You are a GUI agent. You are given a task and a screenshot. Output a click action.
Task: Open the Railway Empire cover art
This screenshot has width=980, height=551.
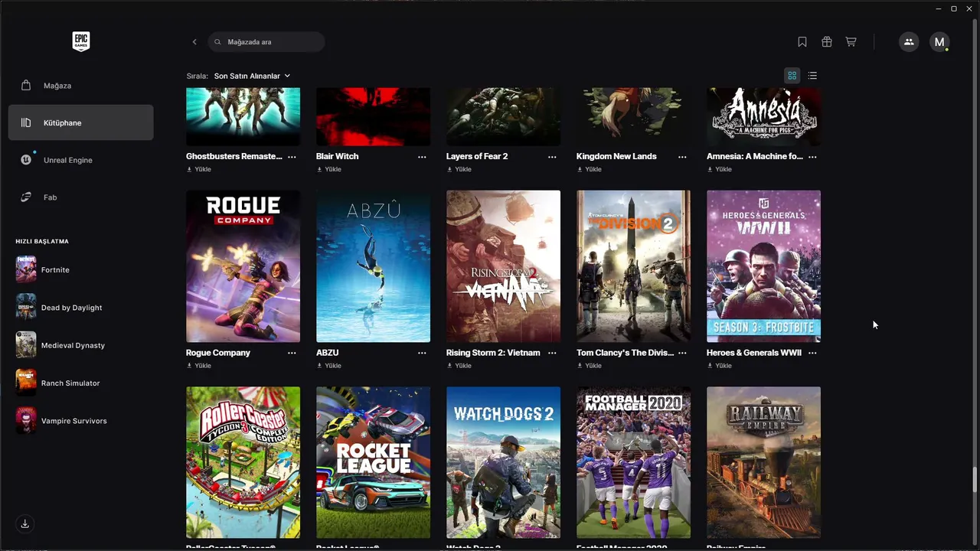764,462
